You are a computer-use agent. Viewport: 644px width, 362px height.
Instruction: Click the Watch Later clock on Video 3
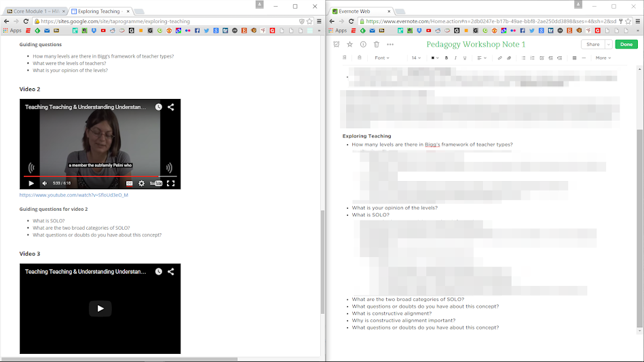[x=159, y=271]
